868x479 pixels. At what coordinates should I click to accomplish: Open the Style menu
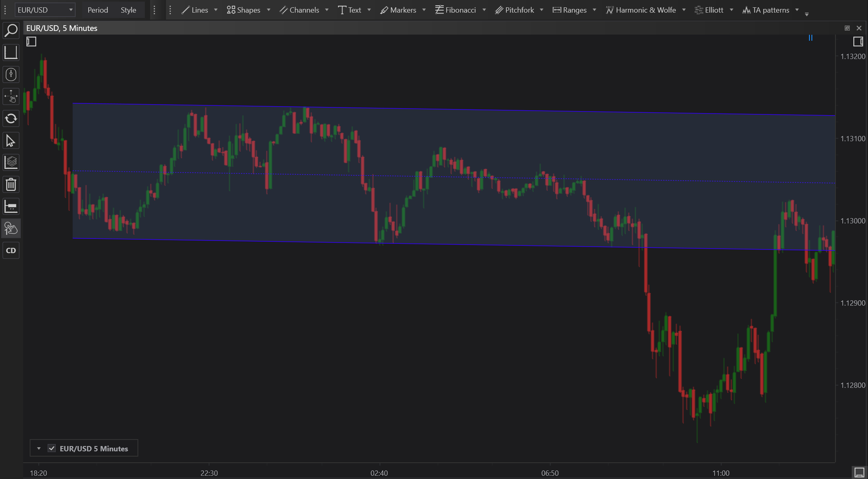(x=128, y=10)
